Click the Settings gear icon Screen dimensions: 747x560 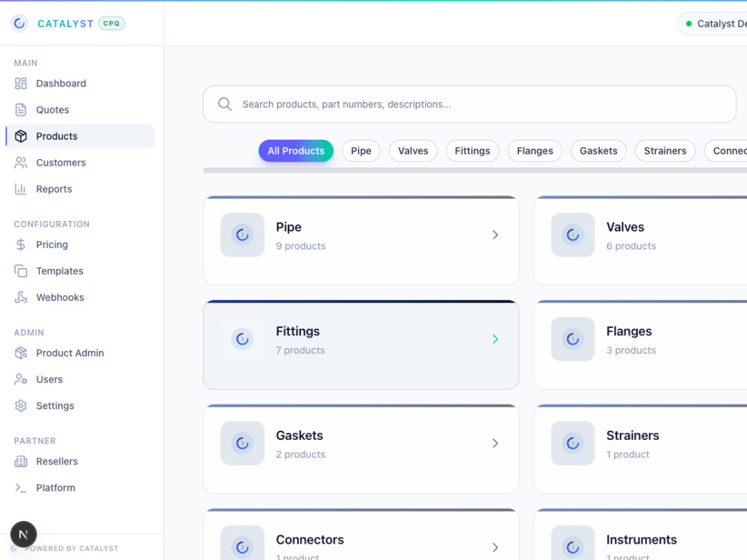click(20, 405)
